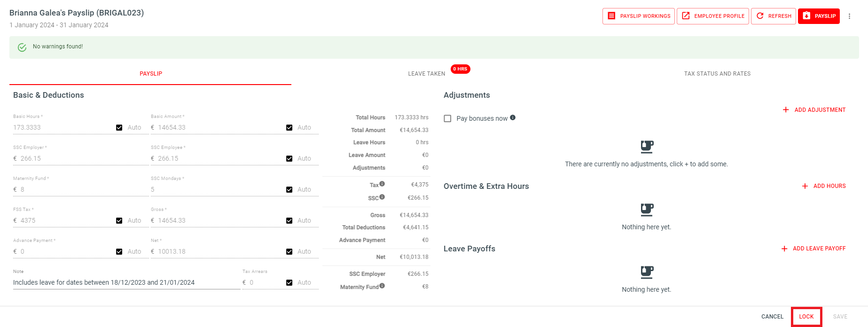The height and width of the screenshot is (327, 868).
Task: Click info icon next to Pay bonuses now
Action: click(x=513, y=117)
